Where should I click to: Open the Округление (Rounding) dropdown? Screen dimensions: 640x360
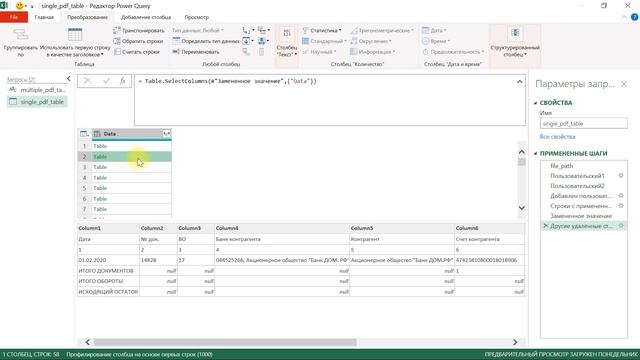point(371,41)
